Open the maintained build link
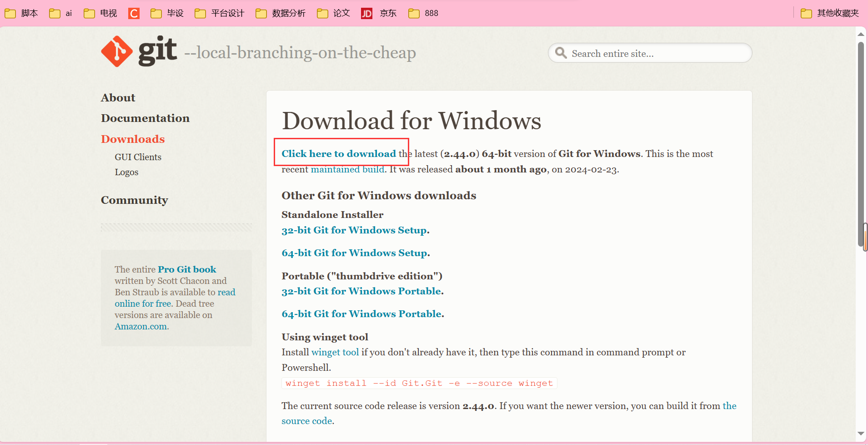 [348, 169]
